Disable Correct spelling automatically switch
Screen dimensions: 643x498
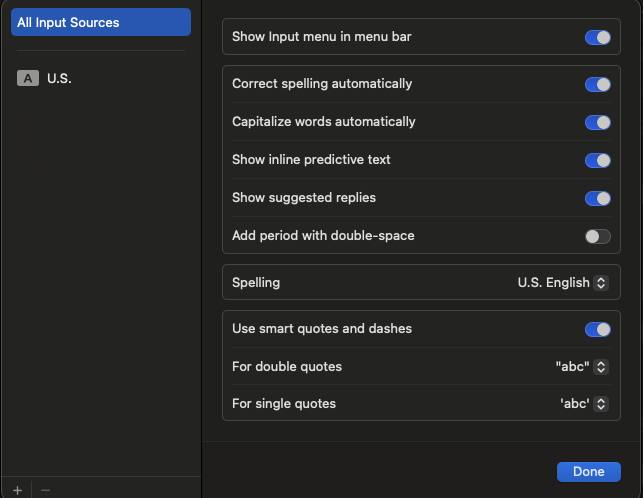click(x=597, y=84)
